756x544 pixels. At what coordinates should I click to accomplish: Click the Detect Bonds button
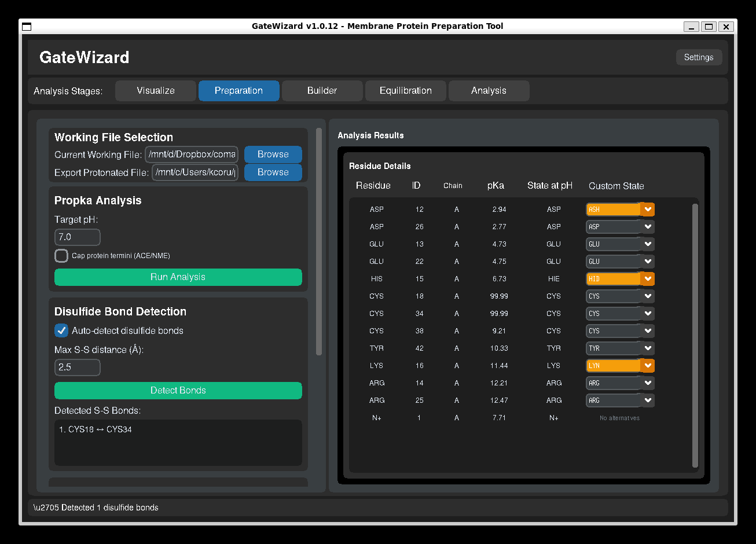(x=178, y=391)
